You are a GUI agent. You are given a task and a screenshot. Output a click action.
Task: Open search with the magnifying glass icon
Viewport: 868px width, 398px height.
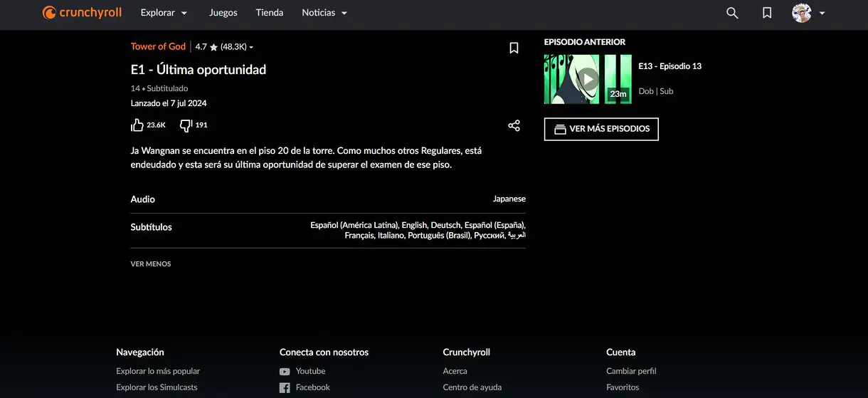pyautogui.click(x=732, y=13)
